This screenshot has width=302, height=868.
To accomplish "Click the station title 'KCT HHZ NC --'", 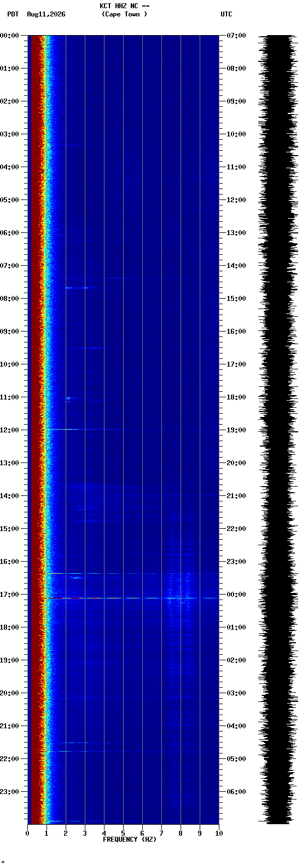I will [x=124, y=6].
